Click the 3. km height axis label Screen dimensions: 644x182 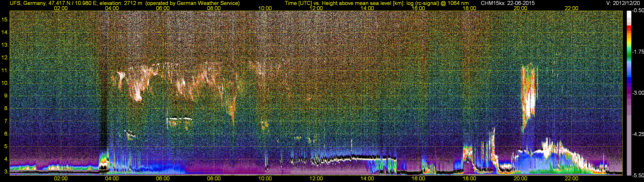point(6,172)
